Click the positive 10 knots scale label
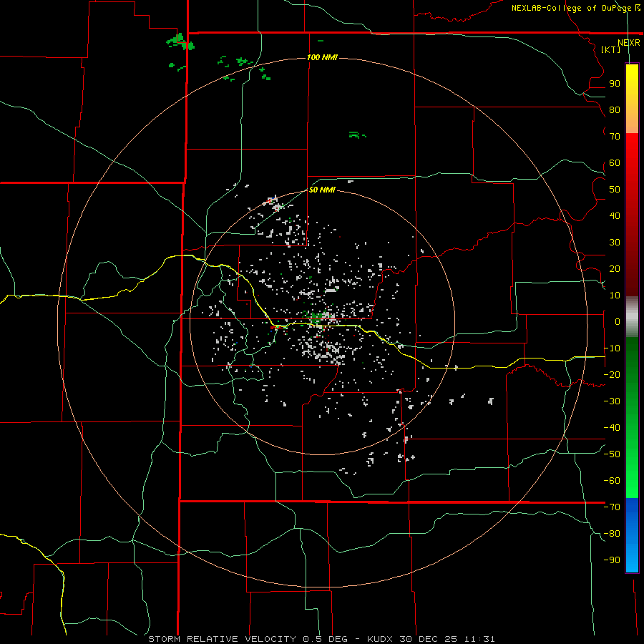This screenshot has height=644, width=644. click(x=615, y=296)
